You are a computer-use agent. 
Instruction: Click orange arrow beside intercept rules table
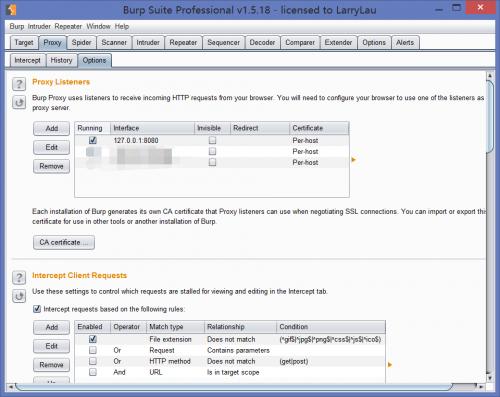[x=390, y=365]
